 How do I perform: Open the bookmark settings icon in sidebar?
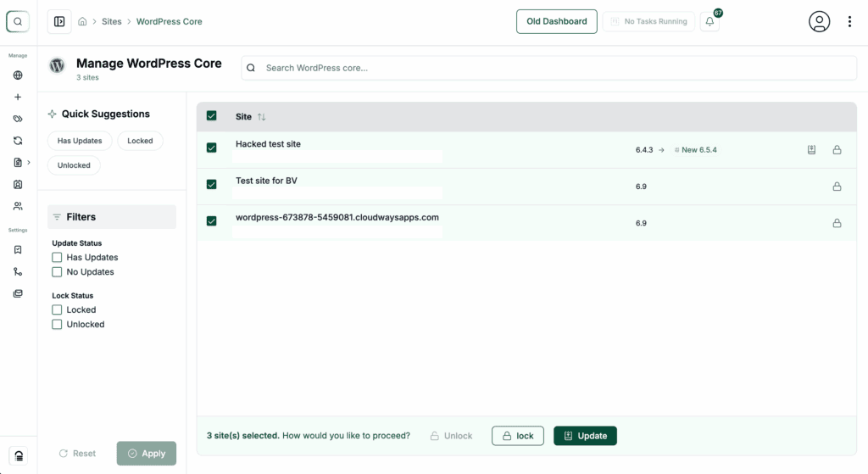(x=18, y=250)
